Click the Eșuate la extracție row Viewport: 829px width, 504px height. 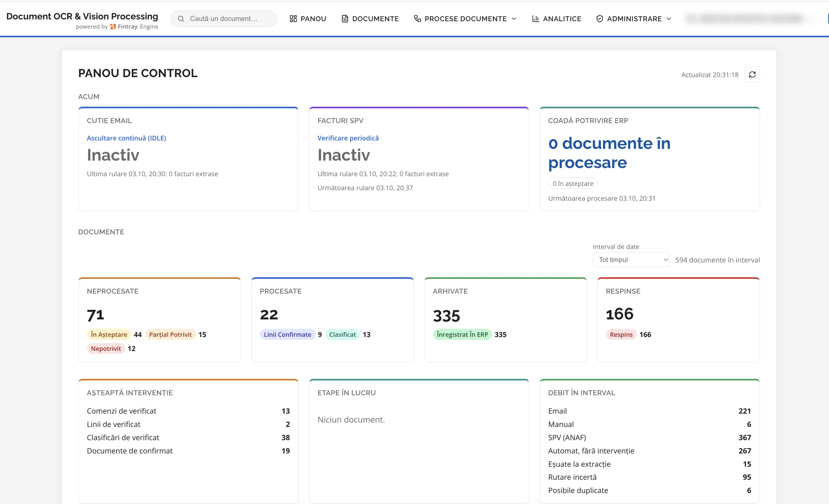pos(649,464)
